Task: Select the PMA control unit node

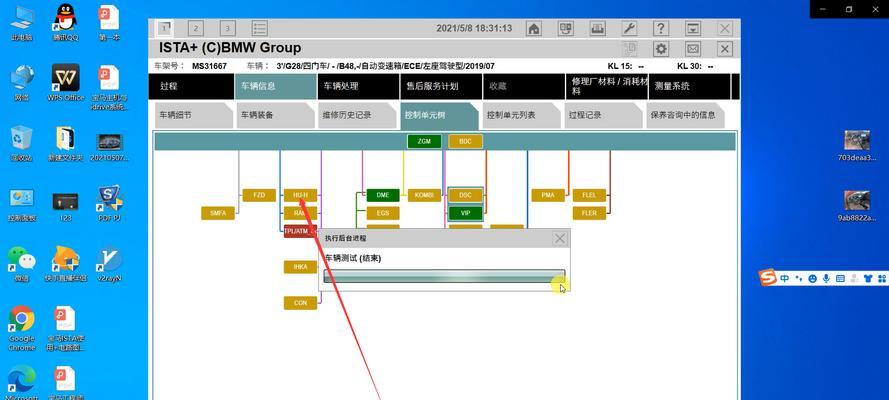Action: point(548,195)
